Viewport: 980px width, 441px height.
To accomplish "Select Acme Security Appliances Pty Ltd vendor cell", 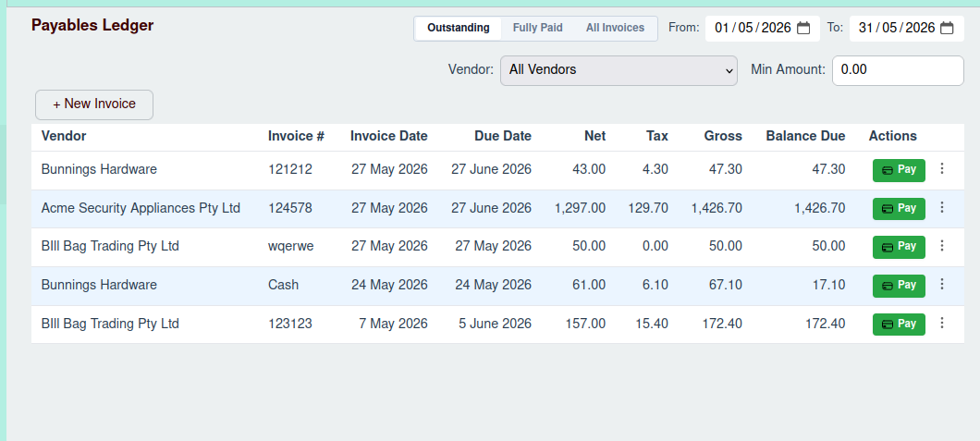I will 141,208.
